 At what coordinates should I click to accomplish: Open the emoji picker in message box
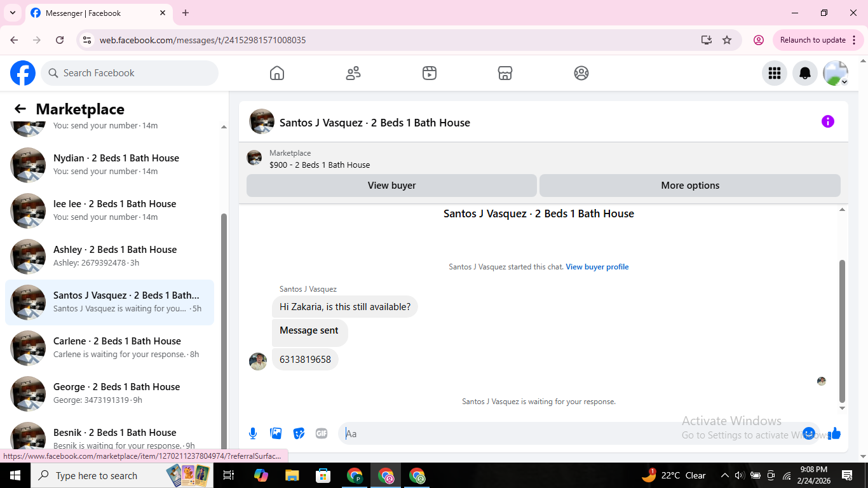click(809, 433)
